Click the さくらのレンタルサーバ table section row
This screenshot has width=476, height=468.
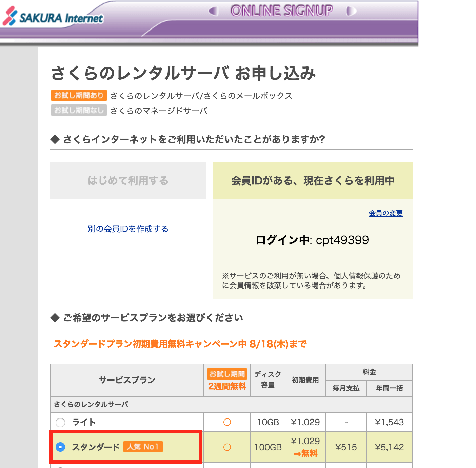pyautogui.click(x=232, y=404)
